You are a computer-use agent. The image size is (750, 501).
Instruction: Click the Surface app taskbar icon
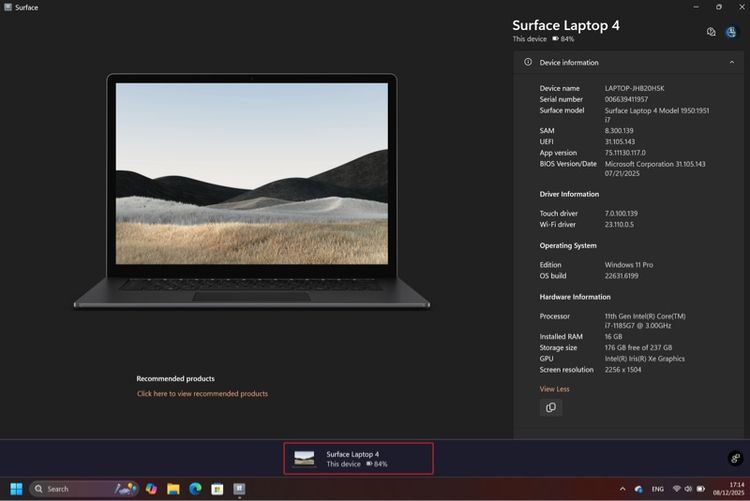[x=239, y=489]
